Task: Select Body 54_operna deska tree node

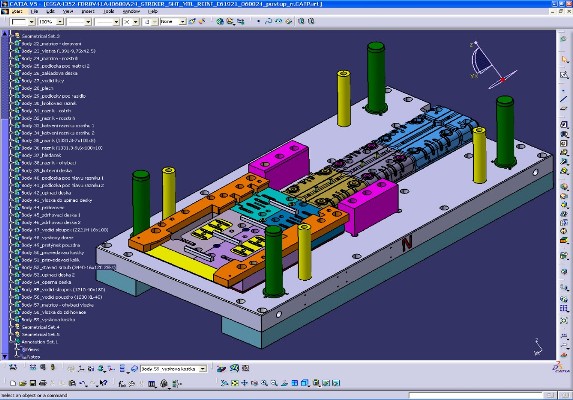Action: pos(46,282)
